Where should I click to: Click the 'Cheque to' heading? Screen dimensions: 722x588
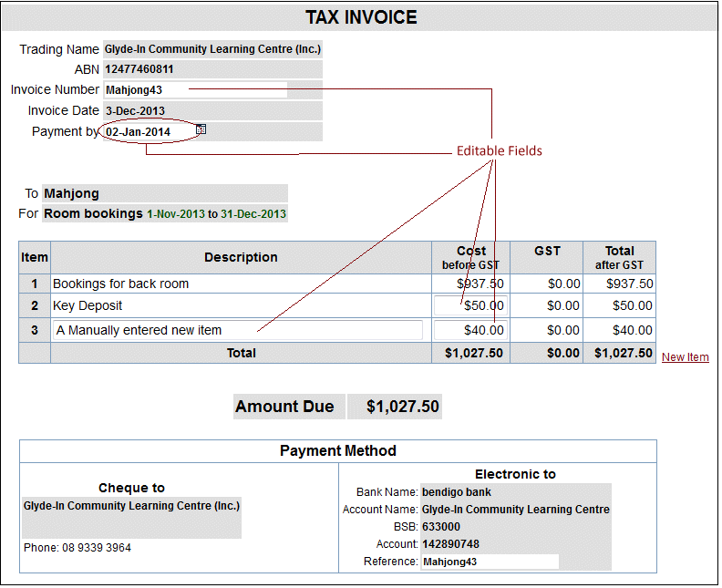click(x=131, y=488)
